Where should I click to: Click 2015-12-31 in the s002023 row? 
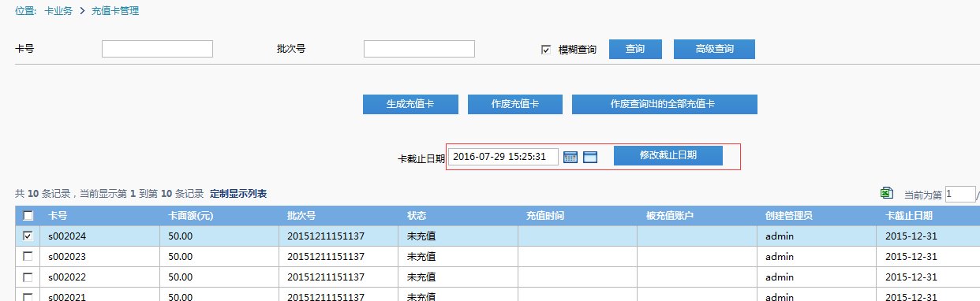(x=911, y=256)
